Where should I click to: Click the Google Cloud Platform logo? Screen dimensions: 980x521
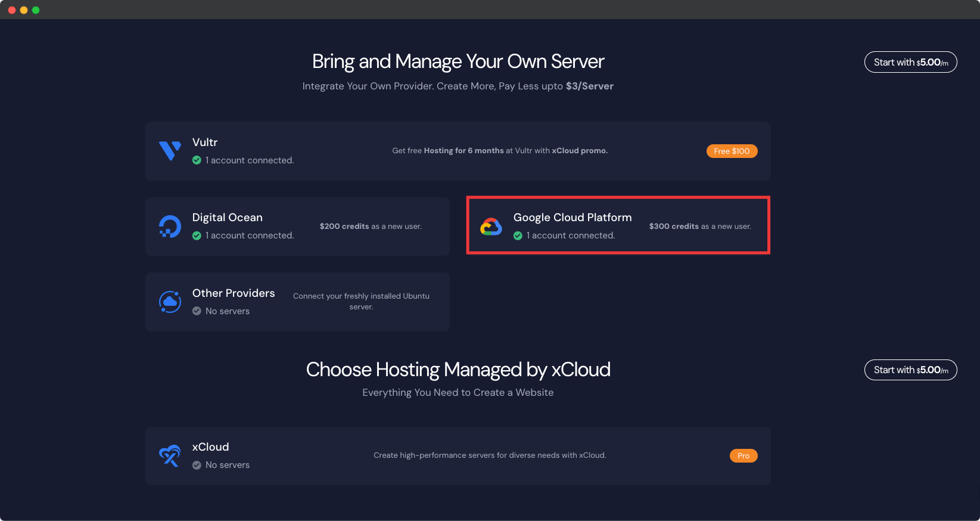coord(491,227)
